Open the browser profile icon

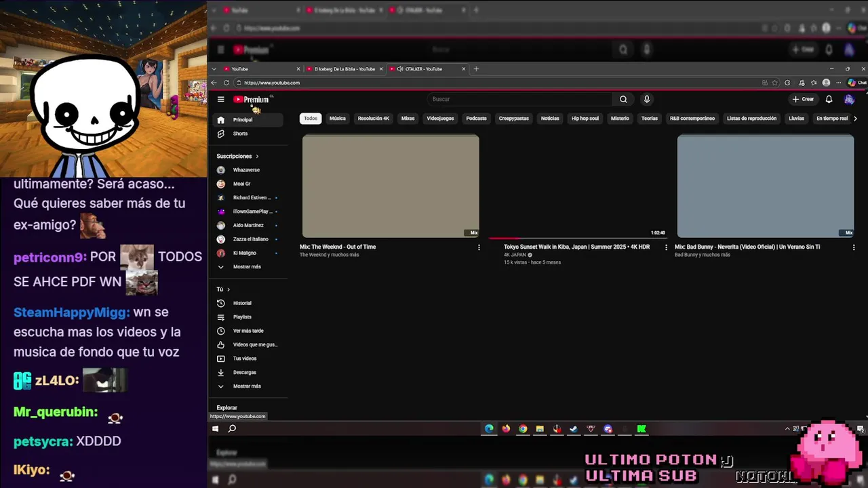click(x=826, y=83)
